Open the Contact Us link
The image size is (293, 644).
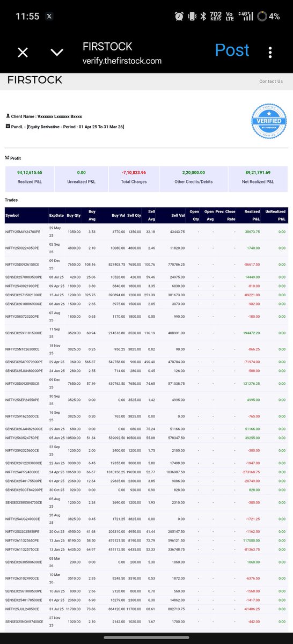click(271, 82)
